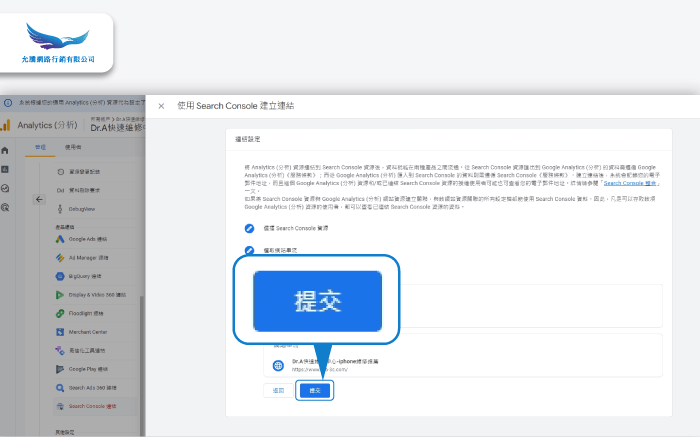Viewport: 700px width, 437px height.
Task: Open the Merchant Center link icon
Action: click(x=60, y=331)
